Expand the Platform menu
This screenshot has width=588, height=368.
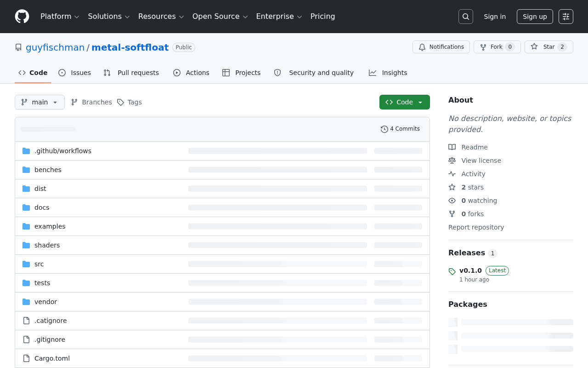point(60,17)
